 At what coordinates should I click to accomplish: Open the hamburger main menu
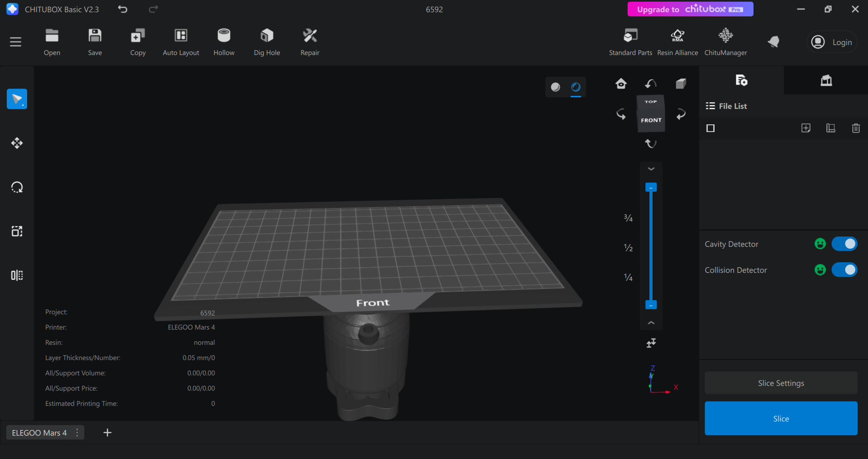(16, 42)
